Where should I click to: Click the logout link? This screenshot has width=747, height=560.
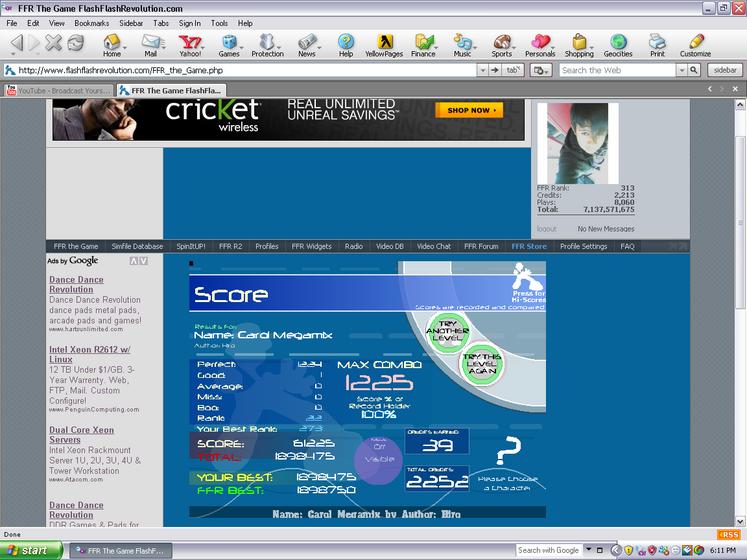[546, 229]
